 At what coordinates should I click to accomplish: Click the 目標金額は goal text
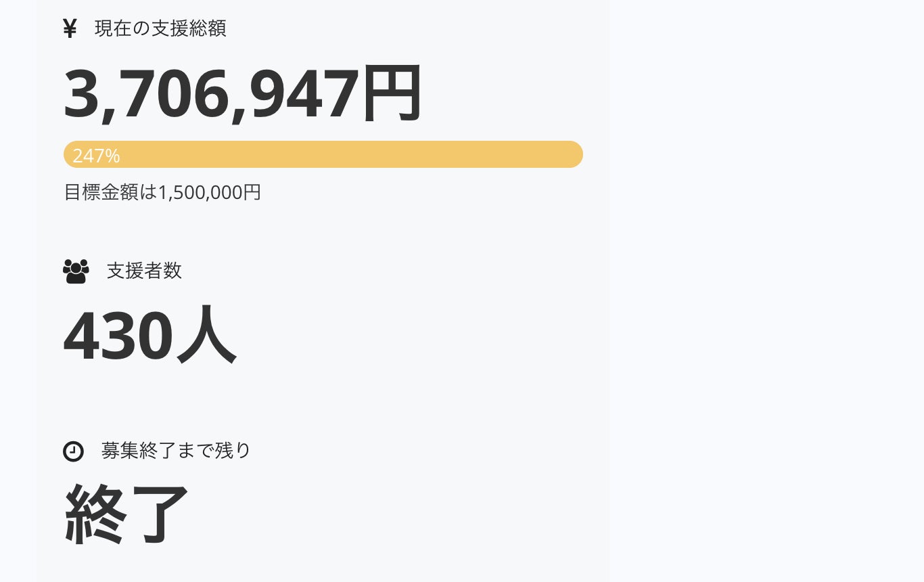(x=111, y=192)
